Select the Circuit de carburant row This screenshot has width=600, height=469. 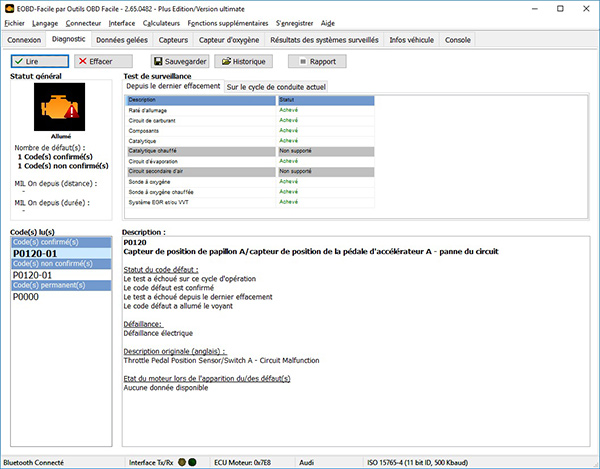click(250, 121)
